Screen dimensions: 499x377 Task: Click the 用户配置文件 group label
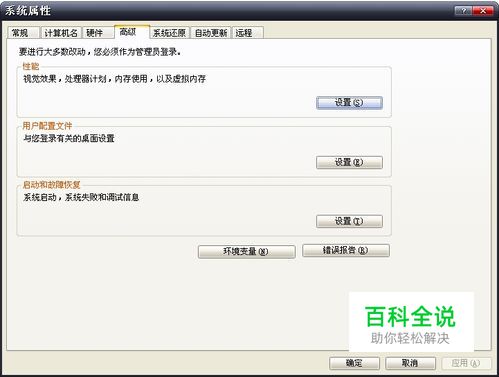47,126
